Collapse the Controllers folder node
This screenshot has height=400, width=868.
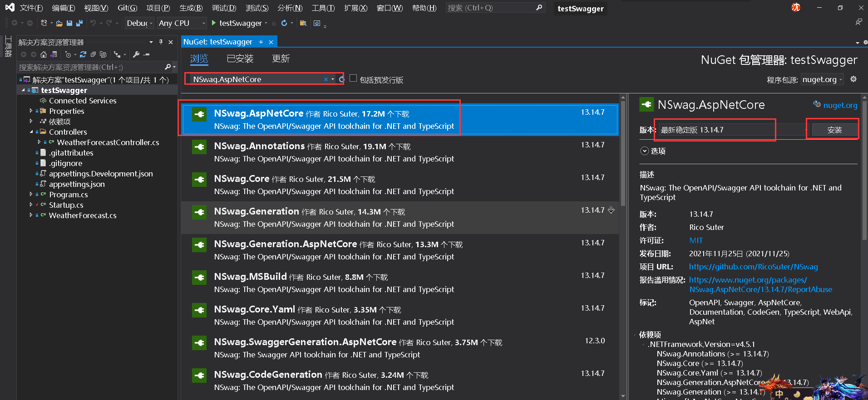point(31,132)
